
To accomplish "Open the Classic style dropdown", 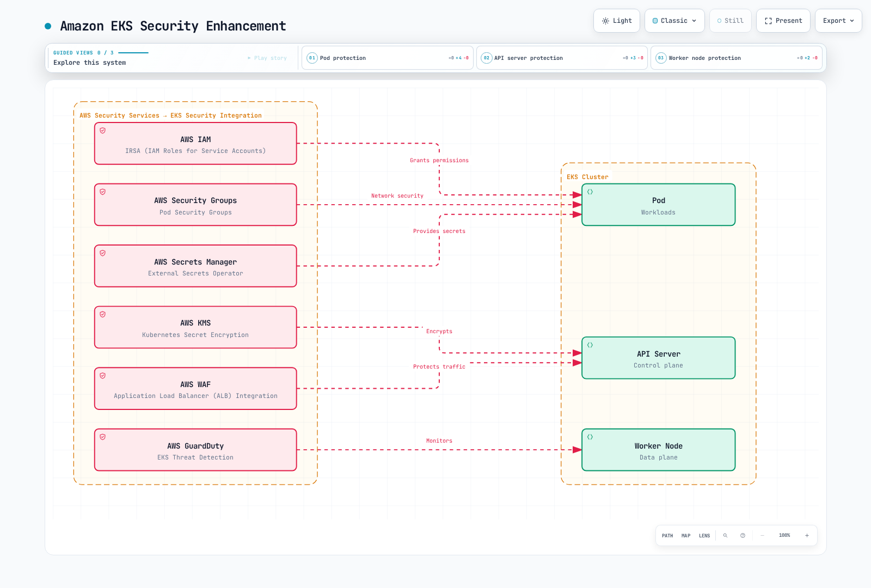I will [674, 21].
